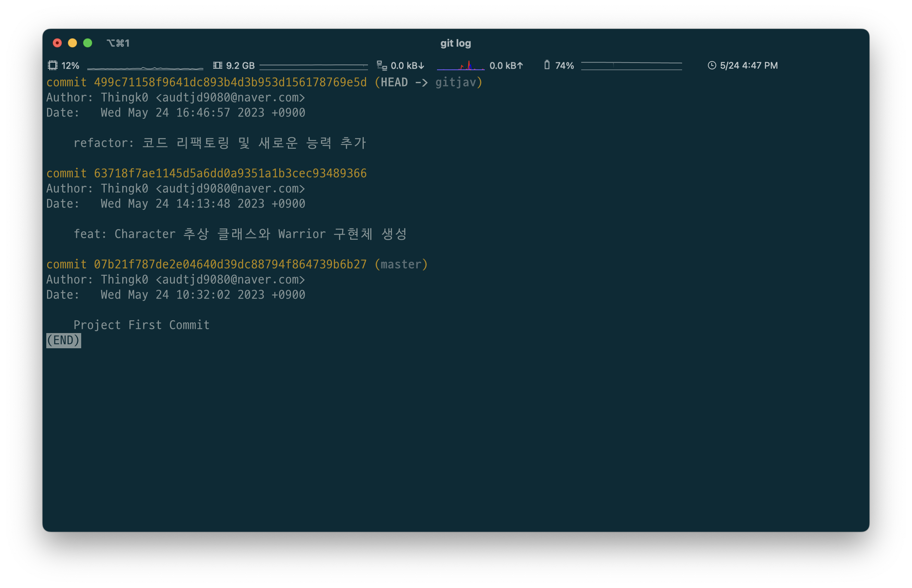Click the master branch label
The height and width of the screenshot is (588, 912).
pyautogui.click(x=401, y=265)
